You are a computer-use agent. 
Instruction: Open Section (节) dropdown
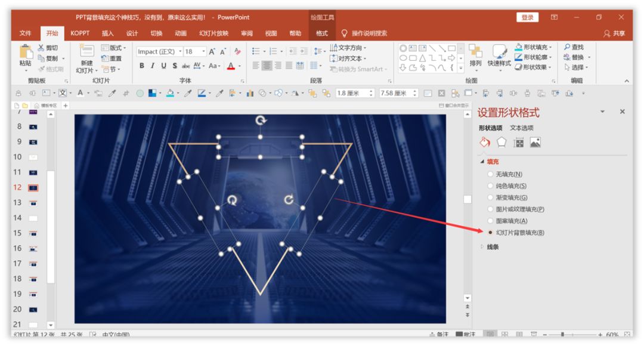pyautogui.click(x=110, y=69)
